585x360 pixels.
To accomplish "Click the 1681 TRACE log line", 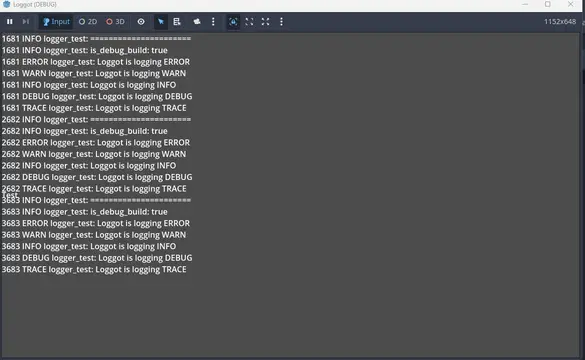I will (x=94, y=108).
